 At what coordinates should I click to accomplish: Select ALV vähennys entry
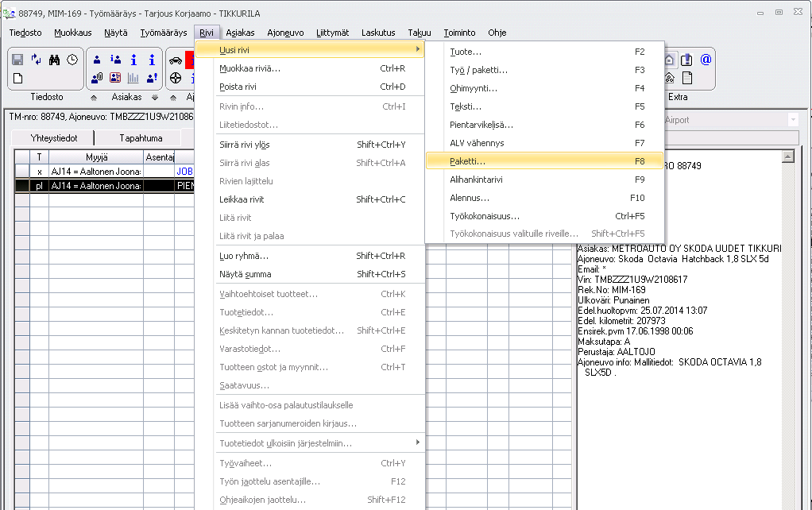point(544,143)
